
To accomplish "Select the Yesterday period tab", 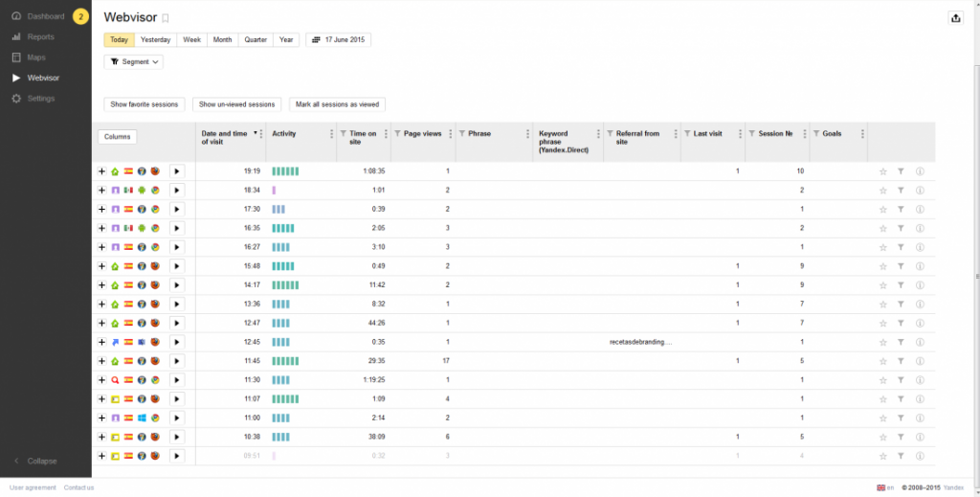I will tap(156, 40).
